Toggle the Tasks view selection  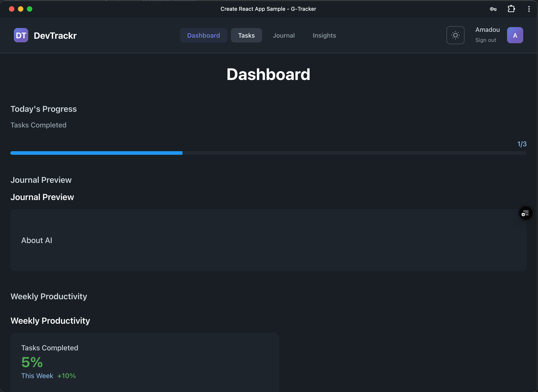click(246, 35)
